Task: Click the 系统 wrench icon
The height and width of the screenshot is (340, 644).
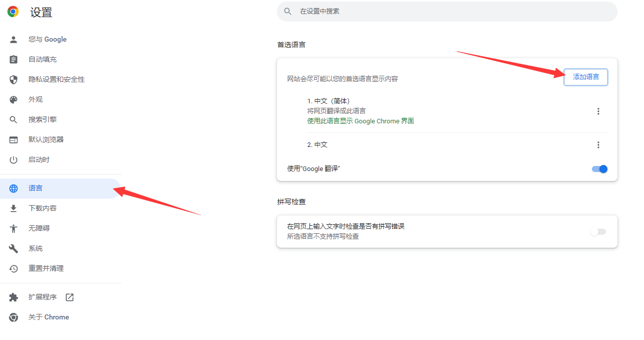Action: 13,248
